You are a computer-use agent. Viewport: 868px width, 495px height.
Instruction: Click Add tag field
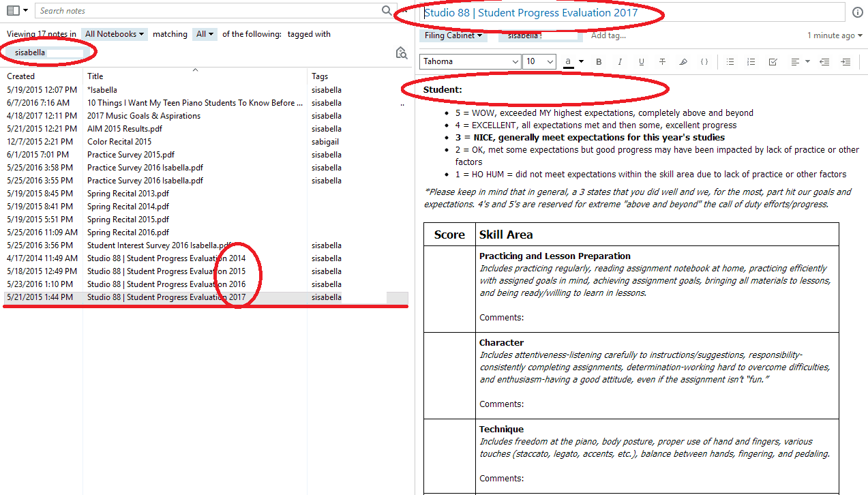pyautogui.click(x=608, y=35)
